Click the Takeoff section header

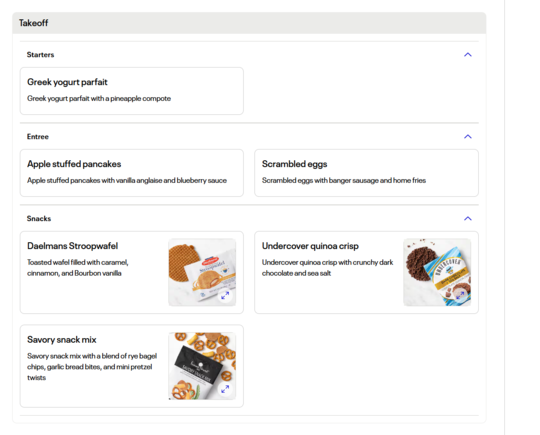[249, 23]
